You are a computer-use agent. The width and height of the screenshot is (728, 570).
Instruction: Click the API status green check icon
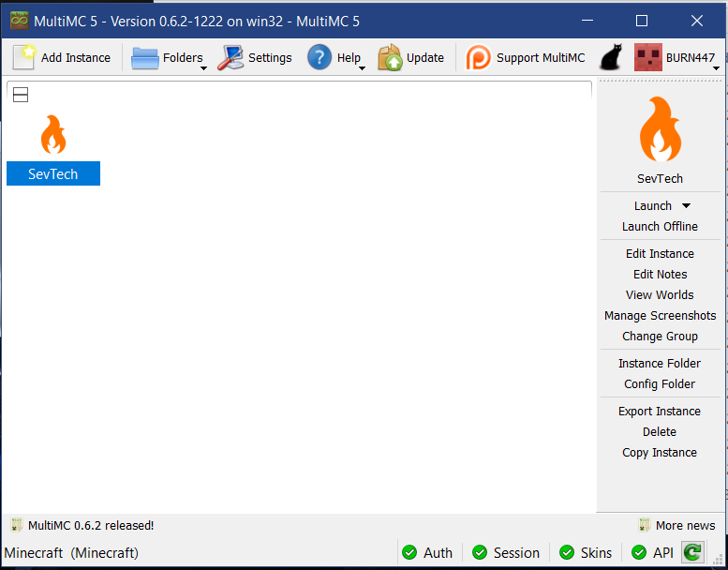click(639, 552)
